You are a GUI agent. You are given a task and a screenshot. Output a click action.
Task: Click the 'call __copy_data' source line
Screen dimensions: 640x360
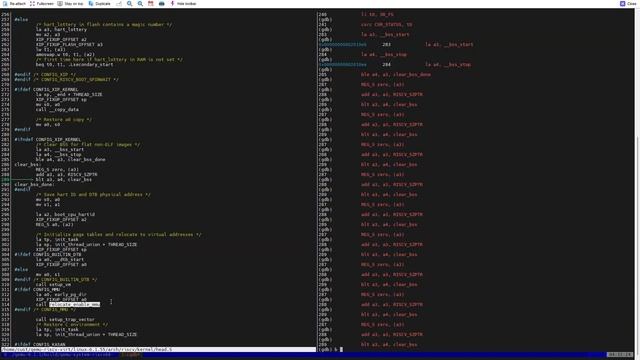(x=57, y=109)
